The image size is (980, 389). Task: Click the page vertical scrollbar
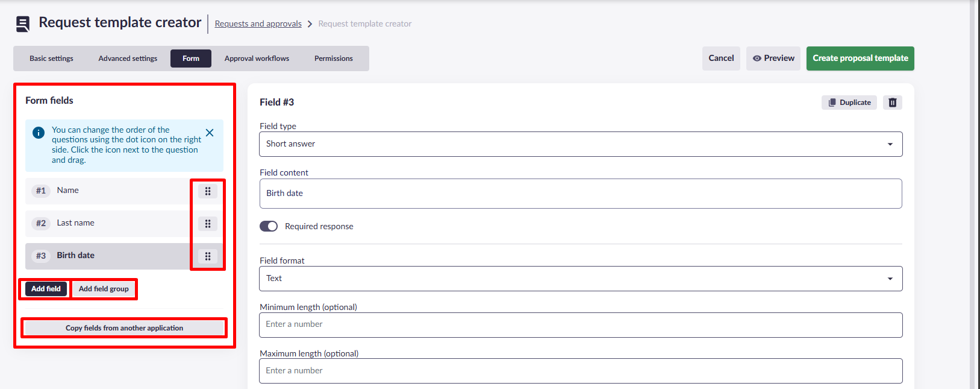pos(972,194)
